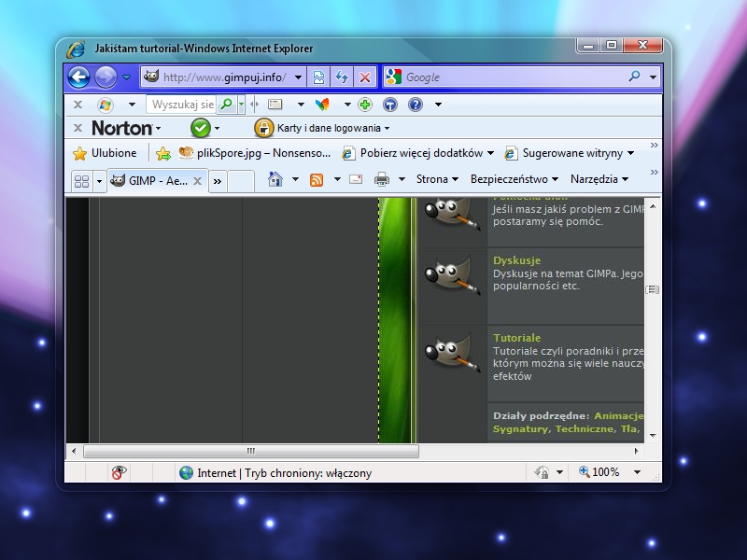Image resolution: width=747 pixels, height=560 pixels.
Task: Open the Norton logo menu
Action: (126, 128)
